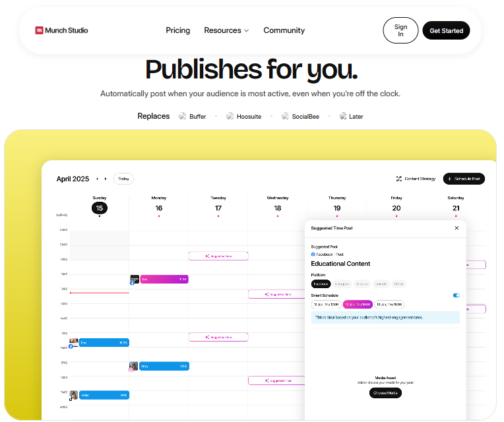Click the plus icon in Schedule Post
This screenshot has width=504, height=422.
pyautogui.click(x=449, y=179)
